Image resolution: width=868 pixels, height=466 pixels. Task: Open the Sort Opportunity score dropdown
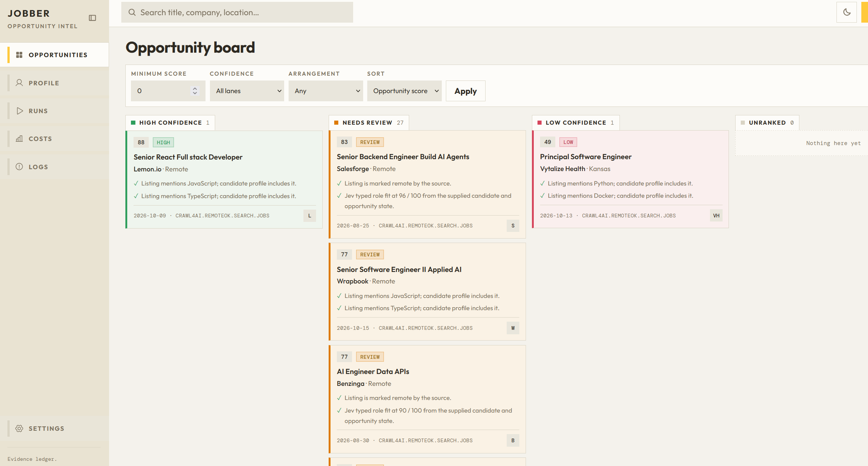404,91
